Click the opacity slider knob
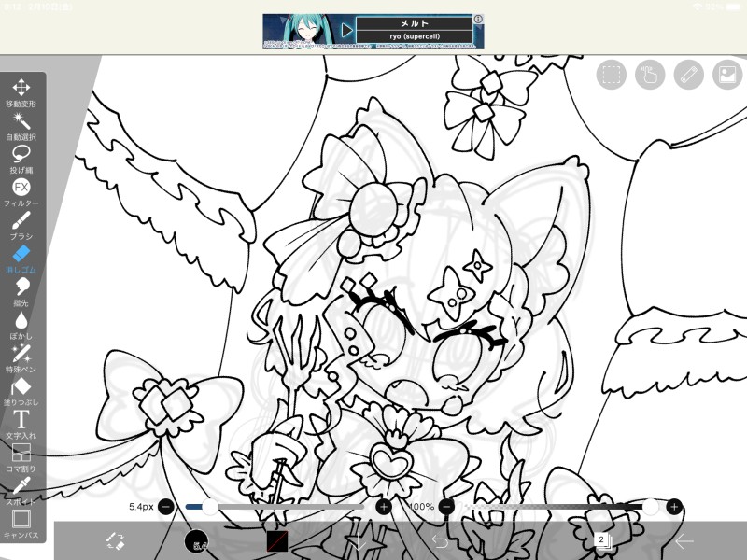 coord(650,507)
